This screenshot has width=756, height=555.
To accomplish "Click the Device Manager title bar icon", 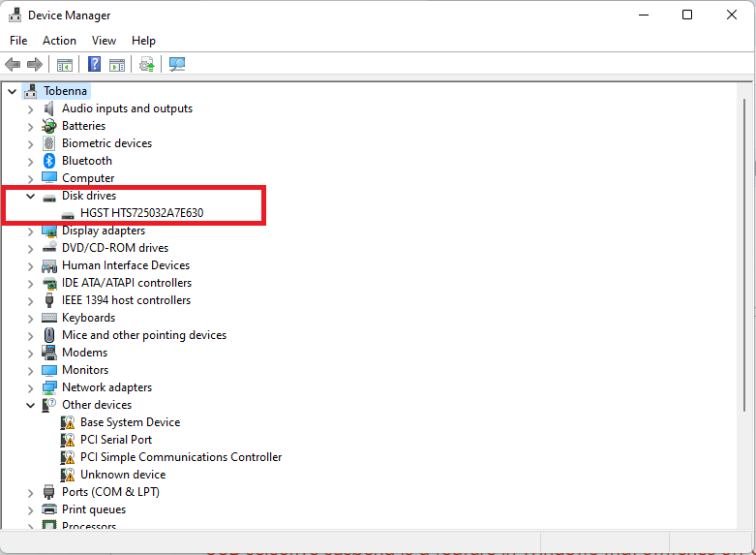I will click(x=15, y=15).
